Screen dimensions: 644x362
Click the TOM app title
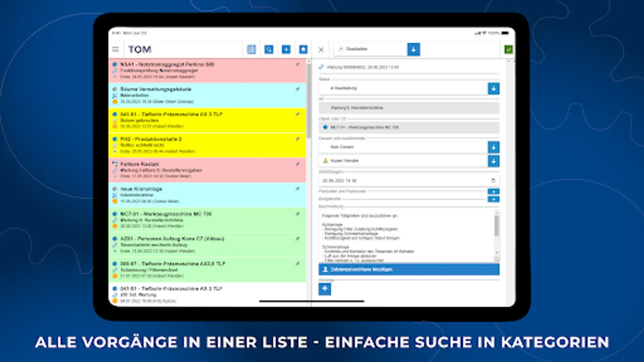pos(140,49)
